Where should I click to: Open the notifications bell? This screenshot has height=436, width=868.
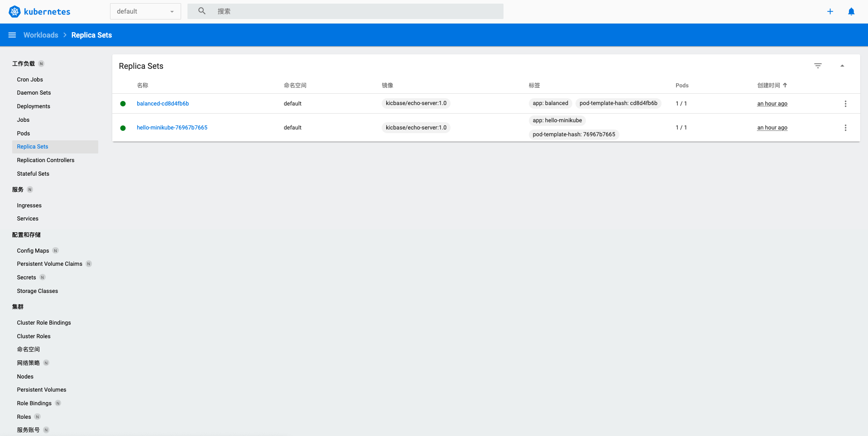click(851, 11)
